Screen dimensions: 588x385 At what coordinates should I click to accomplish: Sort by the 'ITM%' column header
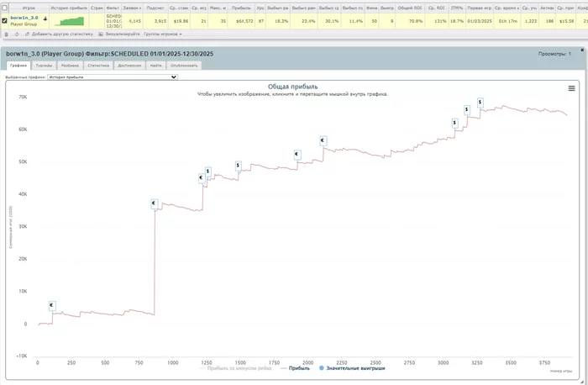tap(457, 8)
